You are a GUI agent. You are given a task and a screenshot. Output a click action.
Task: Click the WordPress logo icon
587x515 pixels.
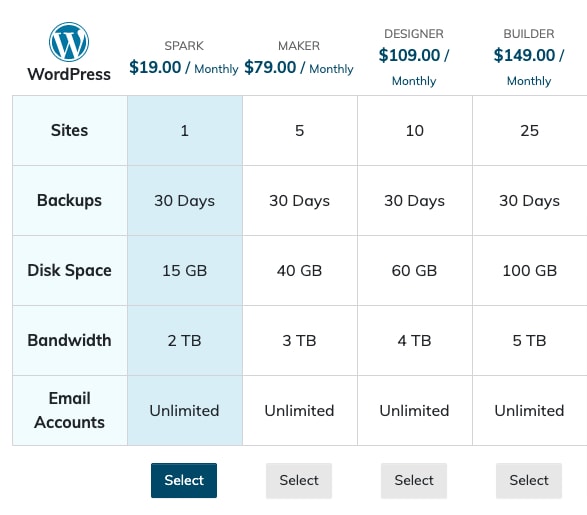point(69,42)
